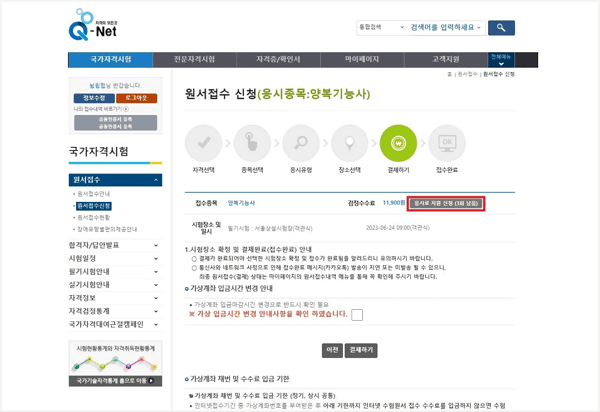This screenshot has height=412, width=600.
Task: Collapse the 원서접수 sidebar section
Action: pyautogui.click(x=156, y=180)
